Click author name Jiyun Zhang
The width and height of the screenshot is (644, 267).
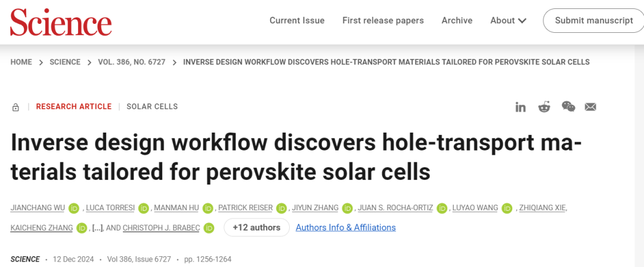[315, 208]
